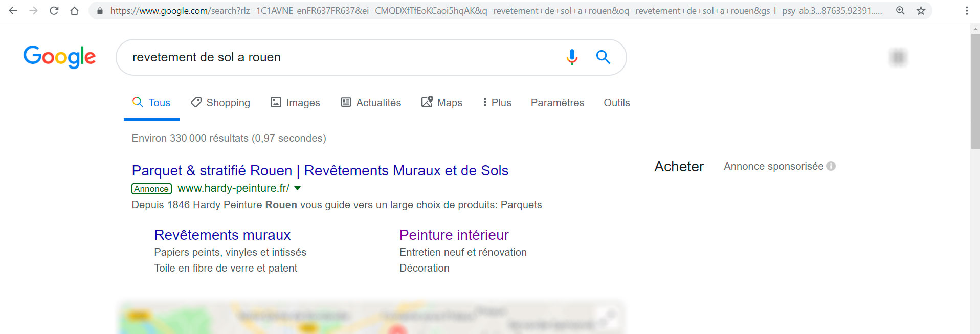Open the Revêtements muraux sitelink

(222, 235)
